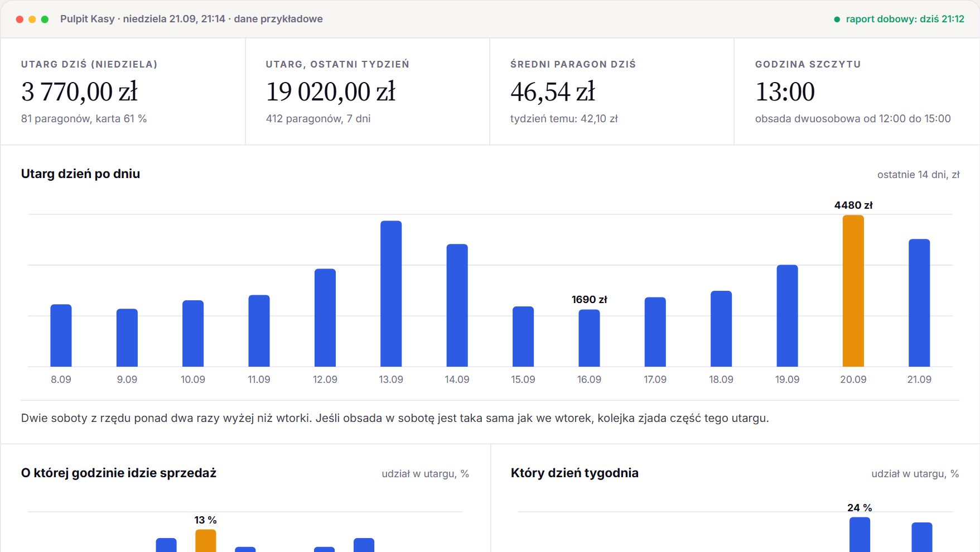Click the 8.09 bar in the daily chart

(61, 335)
